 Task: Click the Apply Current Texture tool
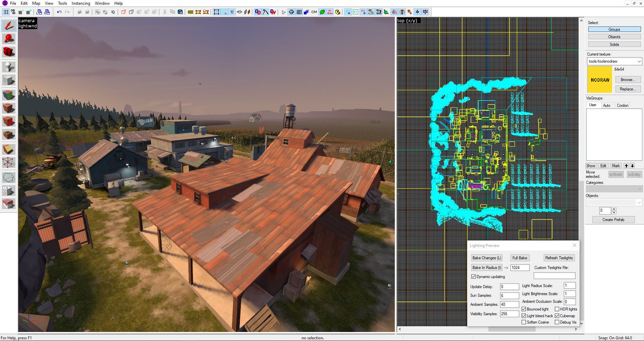coord(9,108)
